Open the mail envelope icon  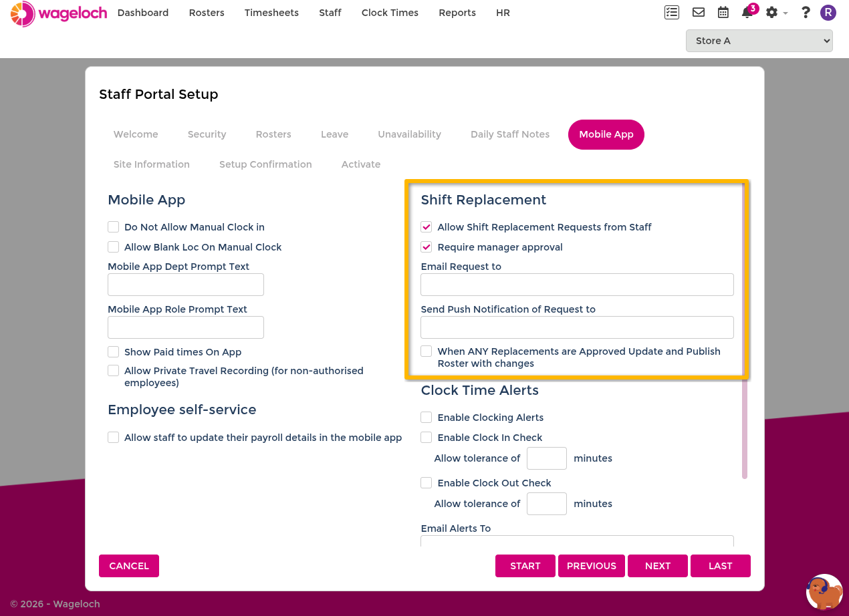point(699,13)
